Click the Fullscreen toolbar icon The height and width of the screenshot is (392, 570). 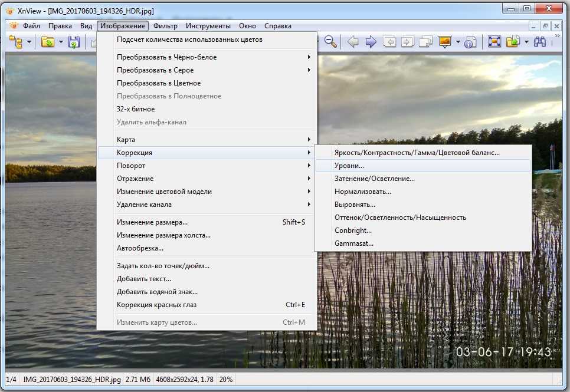point(494,42)
